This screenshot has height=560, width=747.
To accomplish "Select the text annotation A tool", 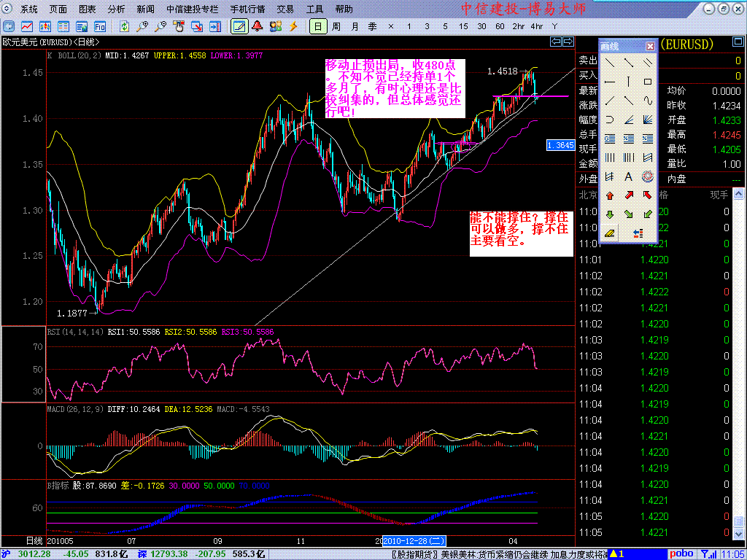I will 628,176.
